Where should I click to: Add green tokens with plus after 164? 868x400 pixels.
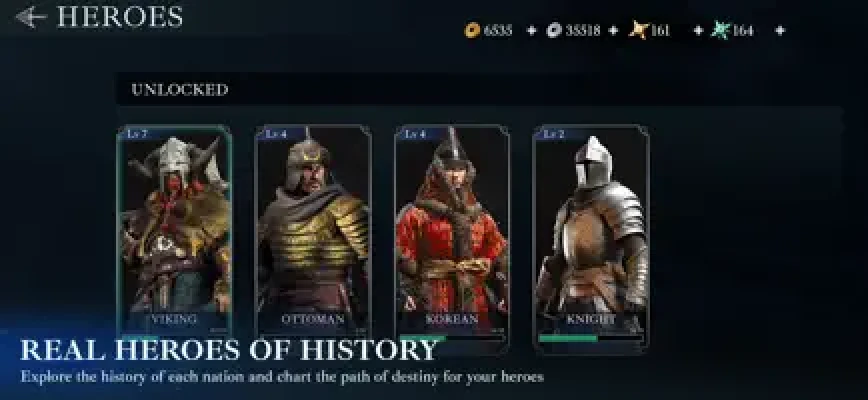click(779, 31)
